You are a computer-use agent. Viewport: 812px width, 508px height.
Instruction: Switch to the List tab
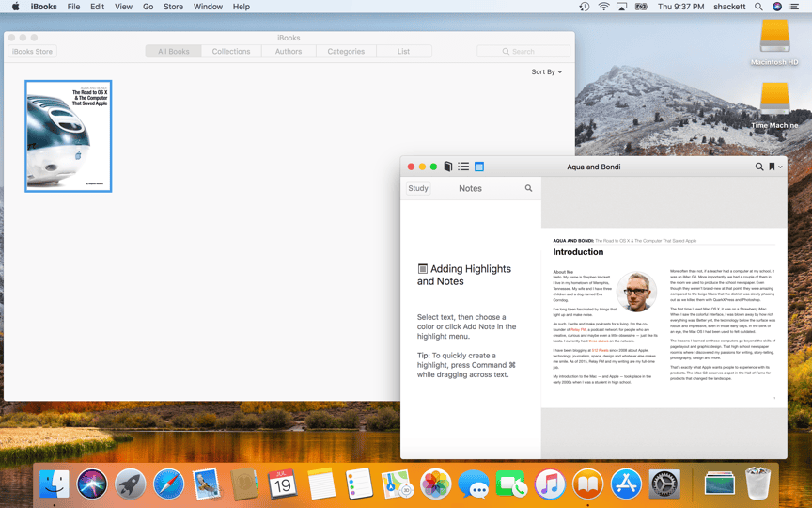pyautogui.click(x=403, y=52)
